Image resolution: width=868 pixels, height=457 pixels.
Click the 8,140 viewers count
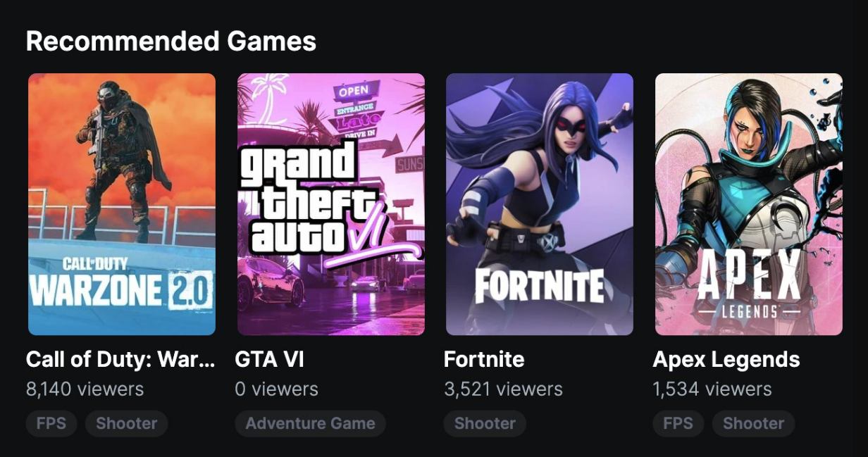[85, 389]
